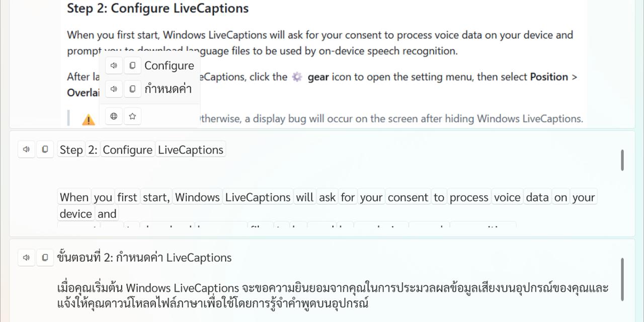Click the yellow warning triangle icon
Image resolution: width=644 pixels, height=322 pixels.
click(x=89, y=120)
